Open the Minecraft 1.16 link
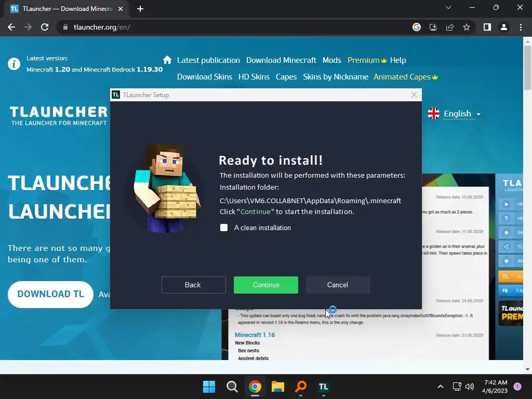The image size is (532, 399). [x=255, y=335]
